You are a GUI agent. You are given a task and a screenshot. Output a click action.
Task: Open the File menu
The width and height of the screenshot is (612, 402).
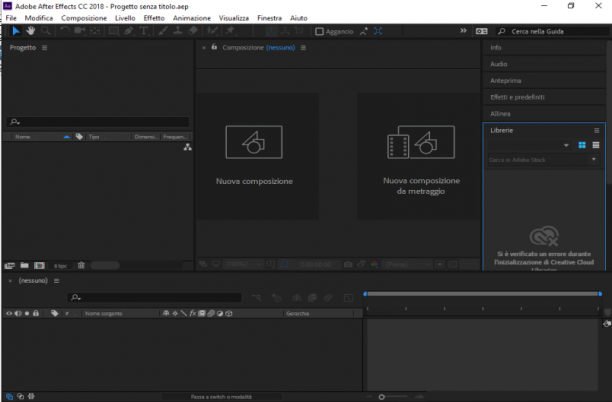pyautogui.click(x=11, y=18)
